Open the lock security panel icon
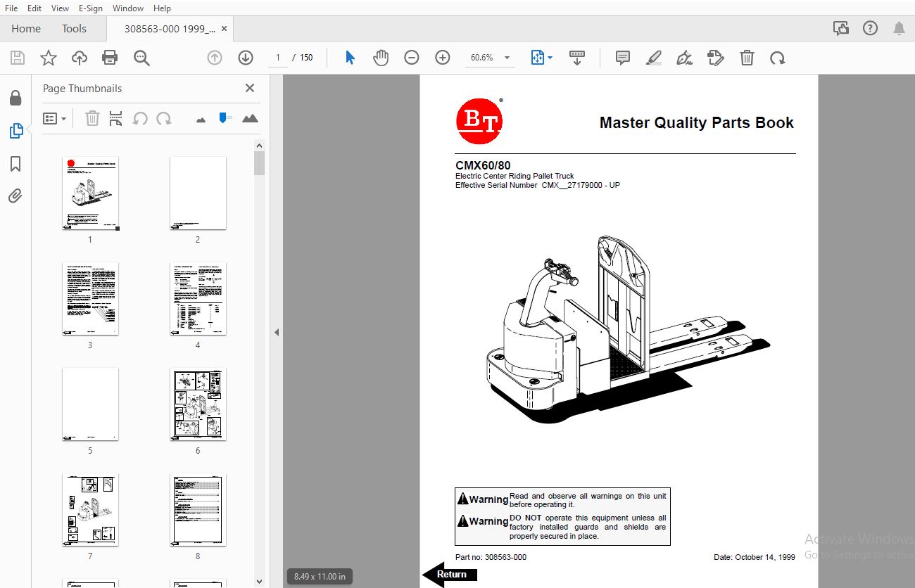 pos(15,98)
